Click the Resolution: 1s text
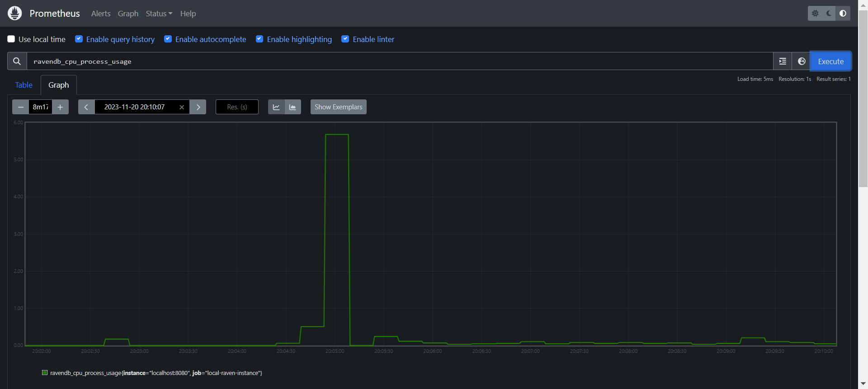The image size is (868, 389). pyautogui.click(x=795, y=79)
